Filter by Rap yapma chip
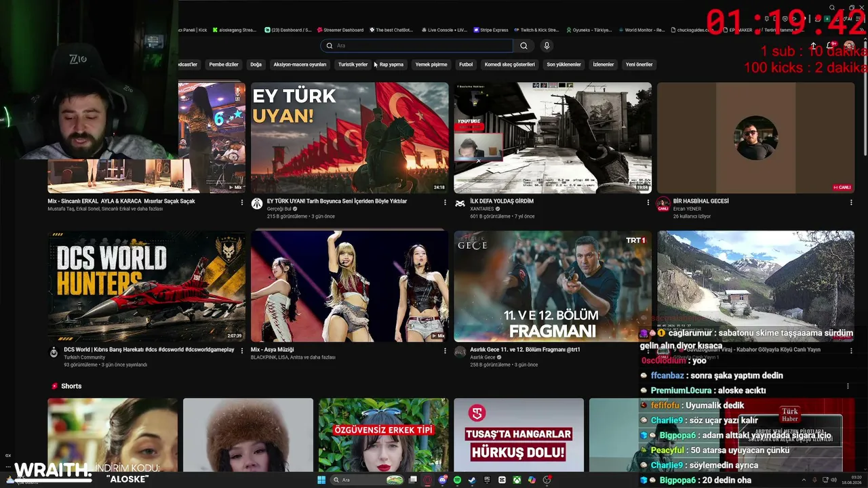Screen dimensions: 868x488 (x=391, y=64)
